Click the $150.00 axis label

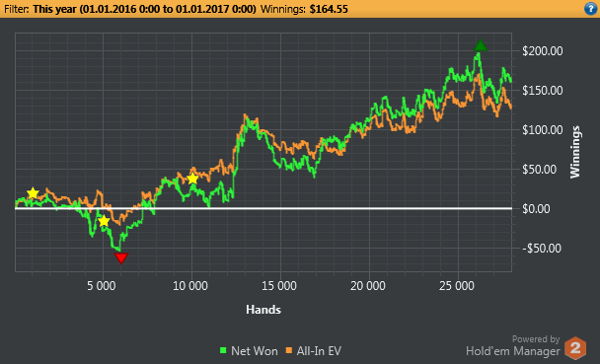(542, 91)
